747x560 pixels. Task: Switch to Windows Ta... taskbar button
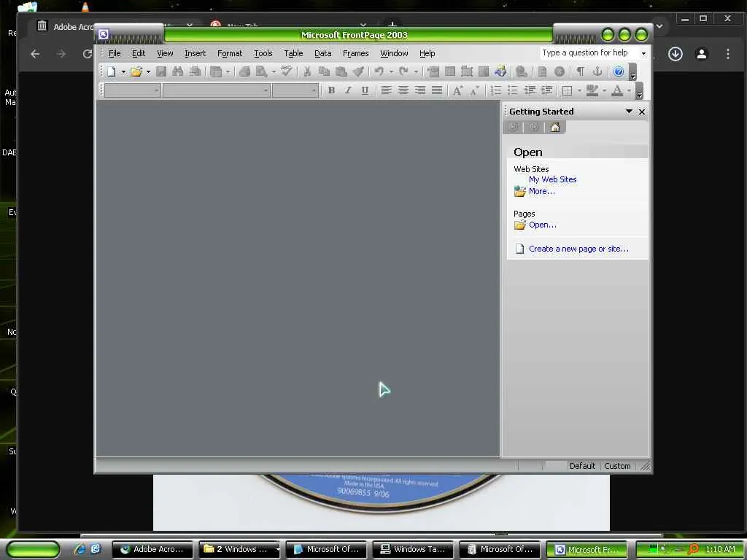point(414,549)
